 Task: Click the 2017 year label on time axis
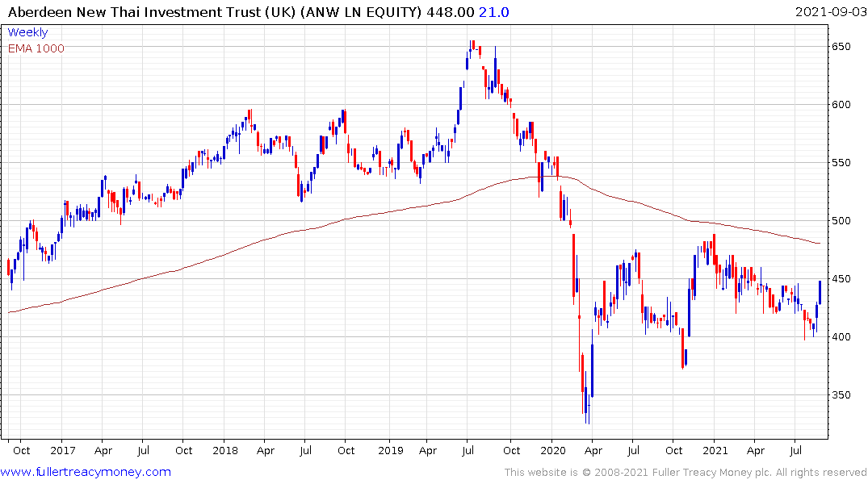pos(62,450)
